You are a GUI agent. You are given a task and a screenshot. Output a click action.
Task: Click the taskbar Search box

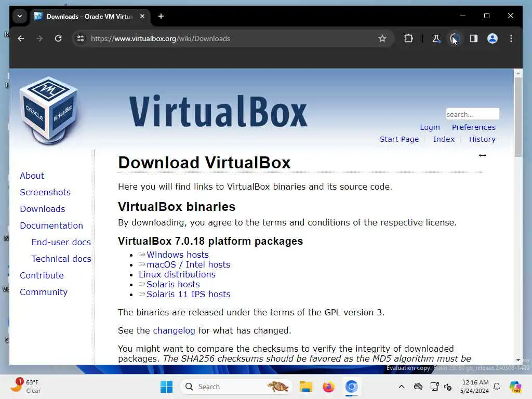(236, 387)
